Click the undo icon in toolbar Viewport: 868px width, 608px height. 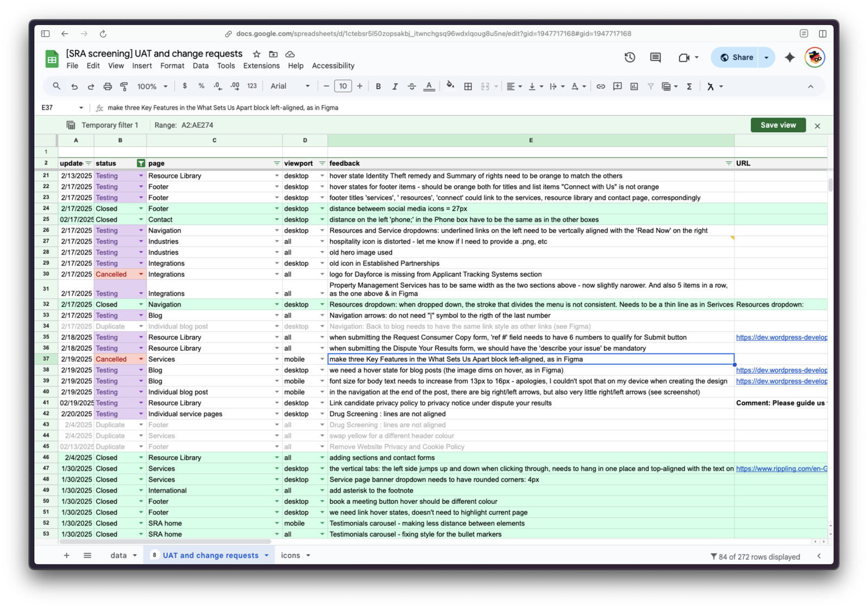[74, 86]
